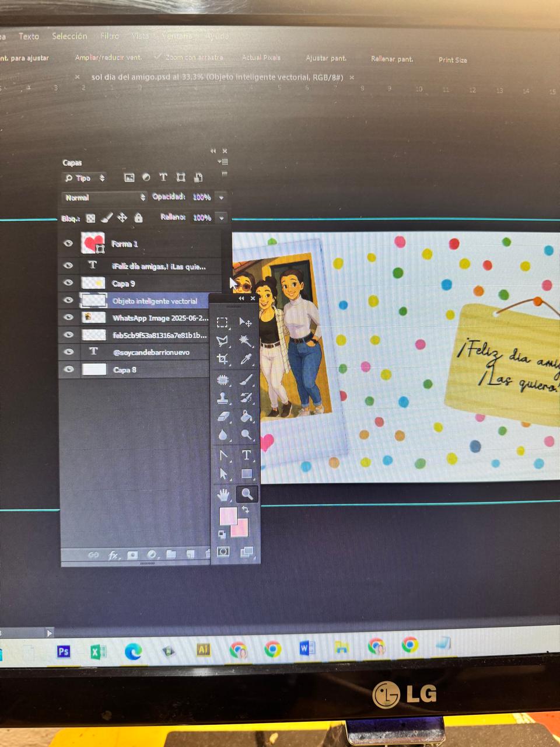Select the Path Selection arrow tool
Screen dimensions: 560x747
coord(223,474)
